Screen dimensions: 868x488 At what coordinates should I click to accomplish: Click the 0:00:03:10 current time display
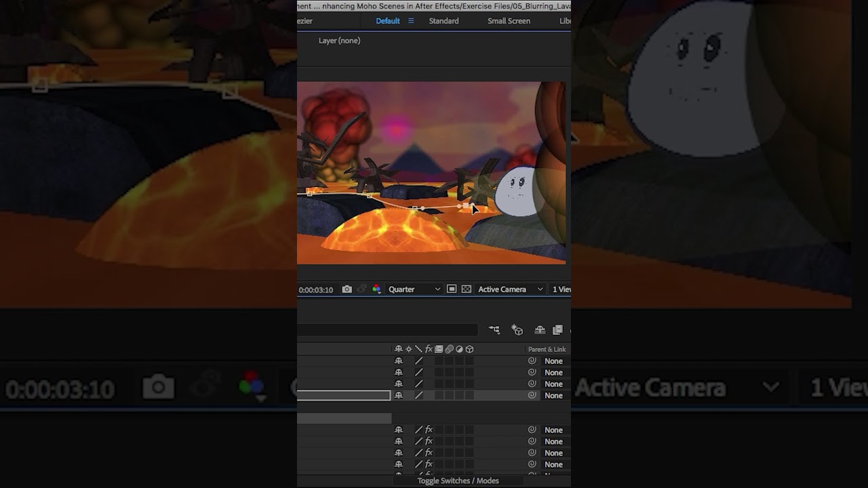click(316, 289)
